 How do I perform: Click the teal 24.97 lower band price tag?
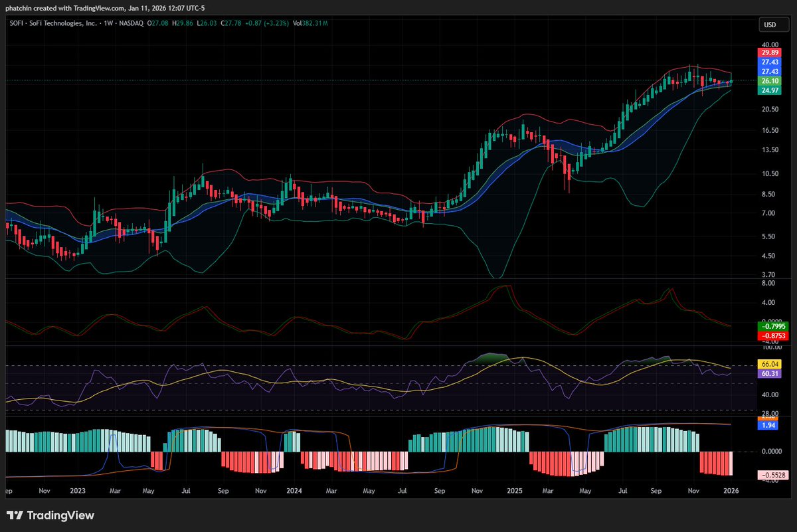[770, 90]
